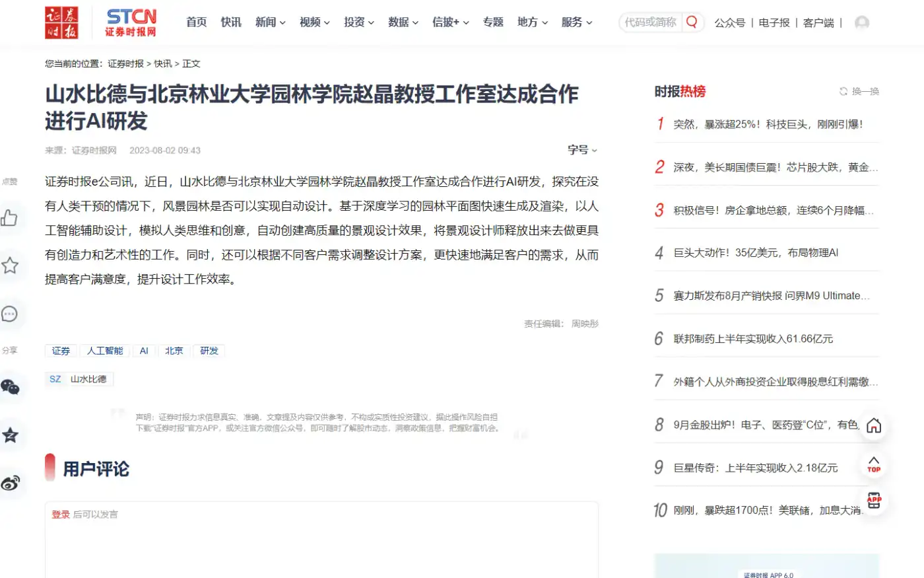Click the thumbs-up like icon
Image resolution: width=924 pixels, height=578 pixels.
(9, 218)
